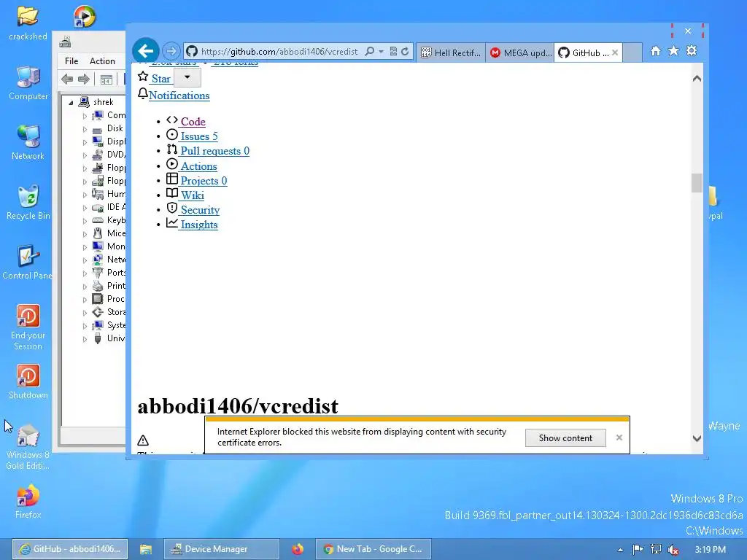Select the Network desktop icon
The image size is (747, 560).
(x=28, y=142)
